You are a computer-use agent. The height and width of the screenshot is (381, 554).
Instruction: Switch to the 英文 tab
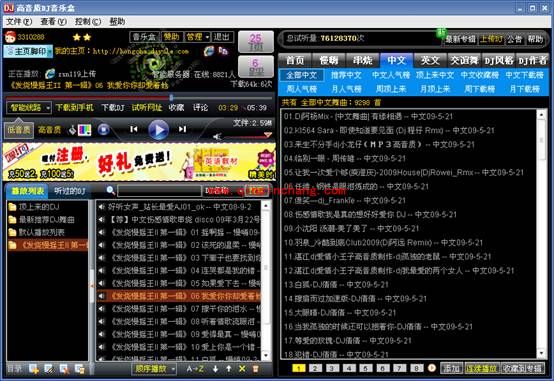pyautogui.click(x=430, y=60)
